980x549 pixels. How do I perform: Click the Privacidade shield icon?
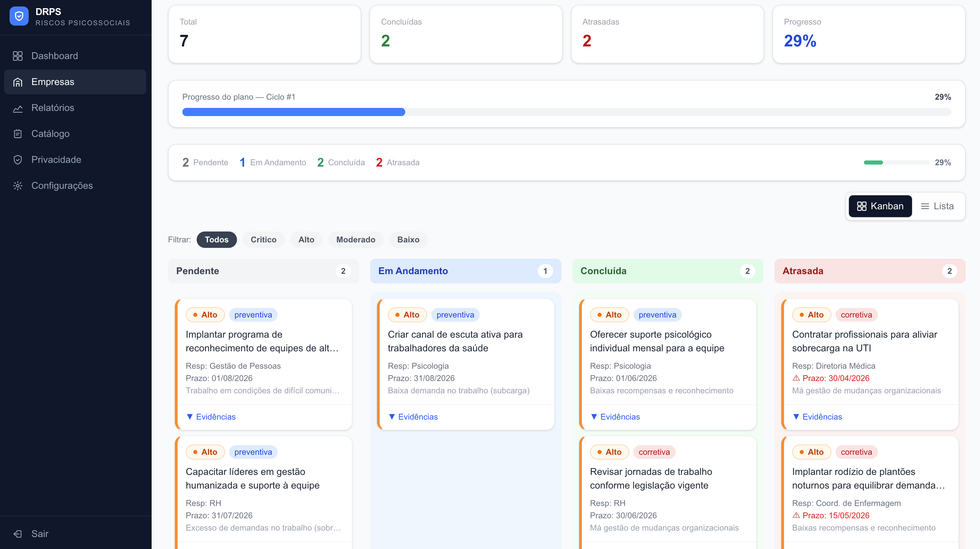[x=18, y=160]
